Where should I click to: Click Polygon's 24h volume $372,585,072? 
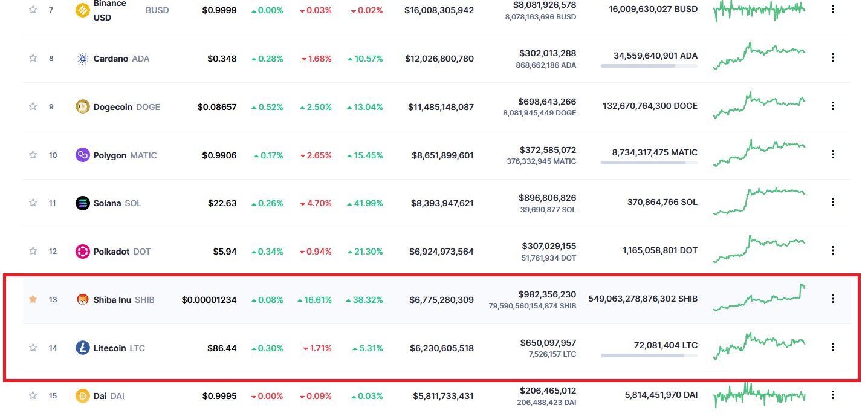[x=548, y=150]
